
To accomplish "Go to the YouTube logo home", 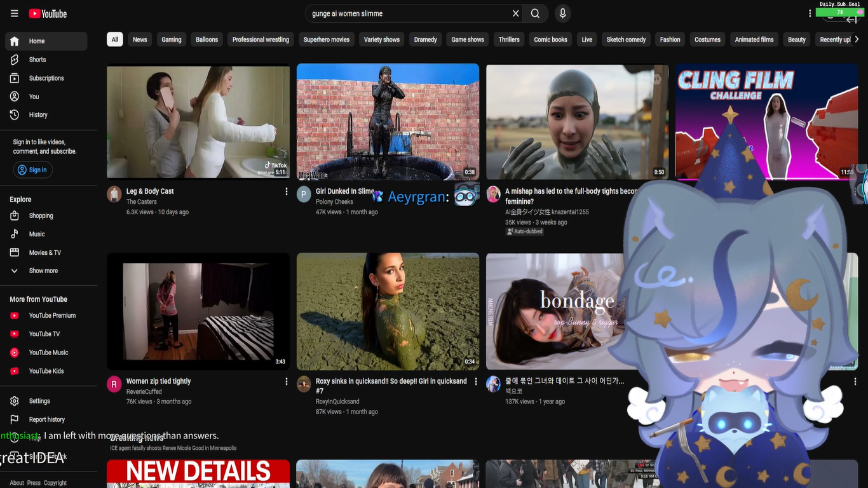I will tap(48, 13).
